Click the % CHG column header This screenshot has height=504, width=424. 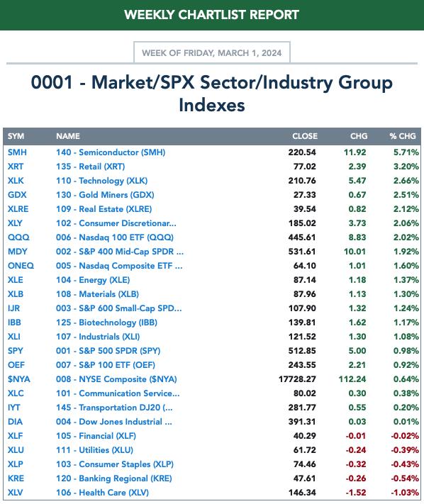coord(403,136)
